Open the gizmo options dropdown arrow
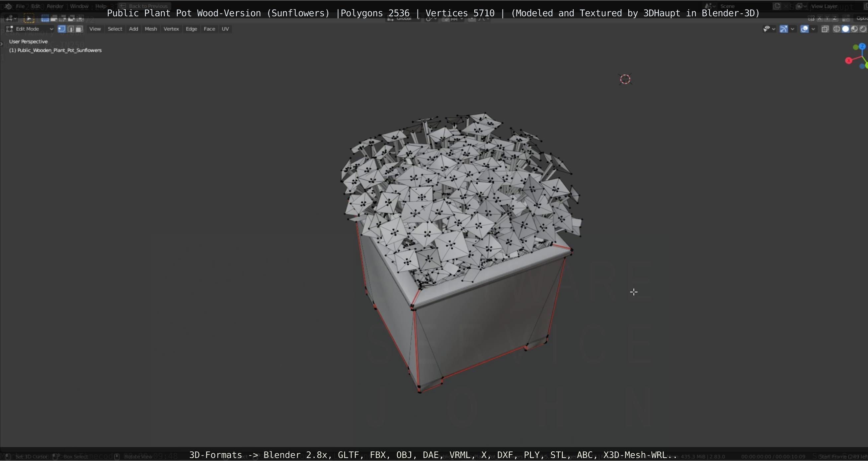 click(x=793, y=29)
